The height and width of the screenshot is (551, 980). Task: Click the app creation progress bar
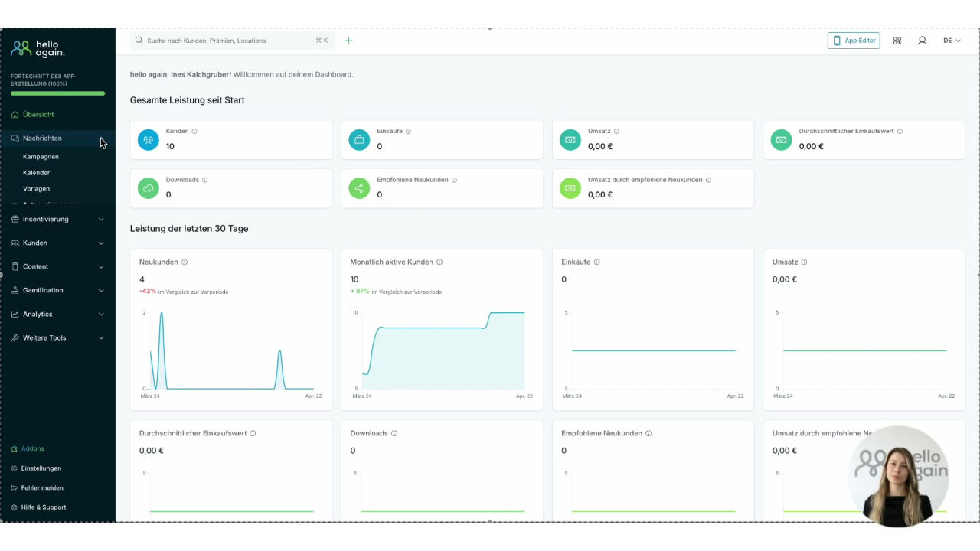click(x=58, y=93)
